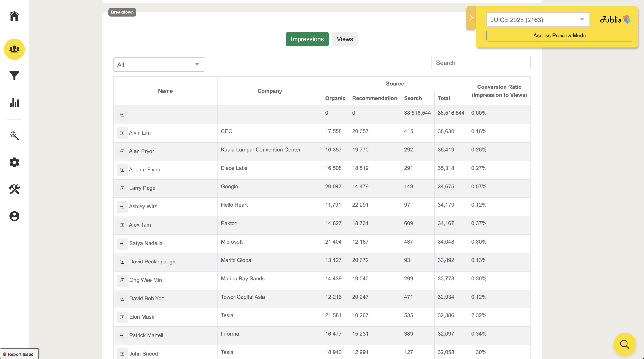Screen dimensions: 644x359
Task: Open the login icon beside Larry Page
Action: 122,188
